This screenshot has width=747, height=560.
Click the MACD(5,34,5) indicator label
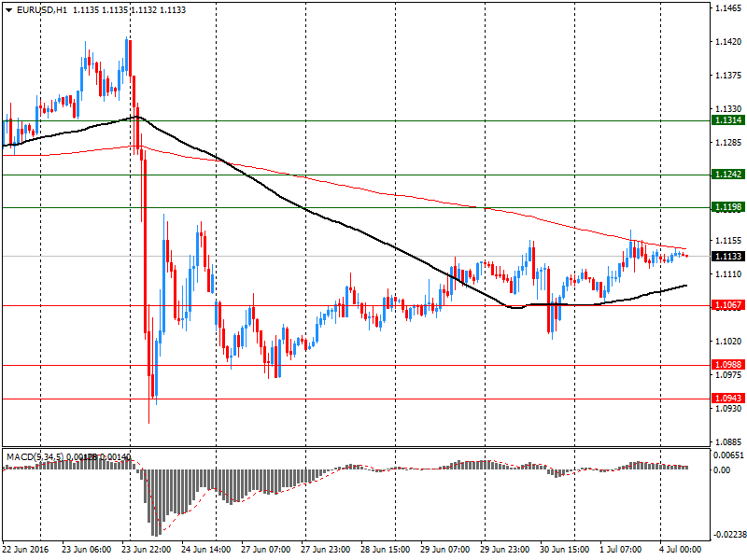coord(35,457)
